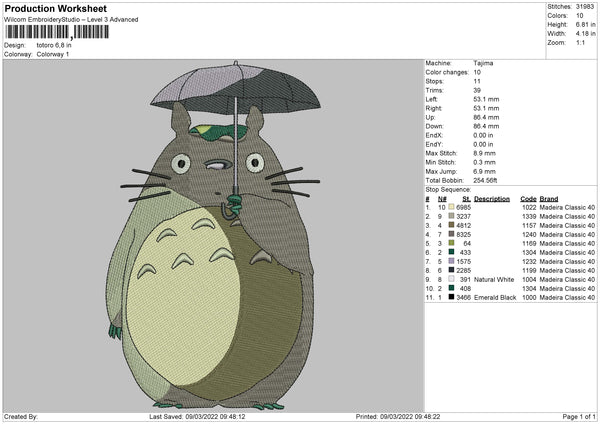
Task: Click the lavender swatch for code 1232
Action: [451, 261]
